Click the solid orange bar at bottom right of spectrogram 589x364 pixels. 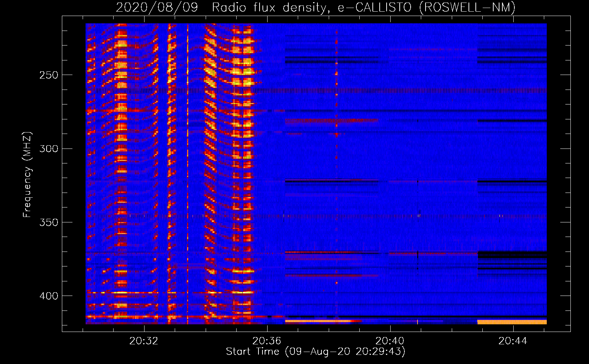(x=512, y=322)
